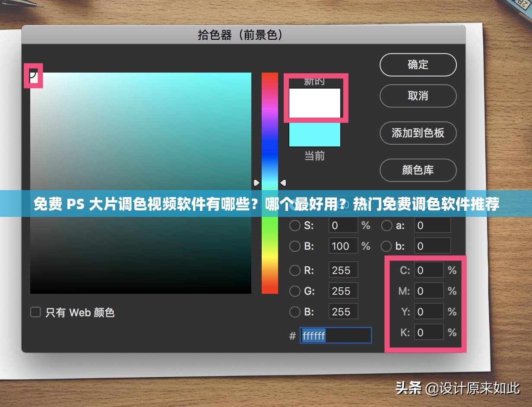Select the G green channel radio button

(x=295, y=291)
